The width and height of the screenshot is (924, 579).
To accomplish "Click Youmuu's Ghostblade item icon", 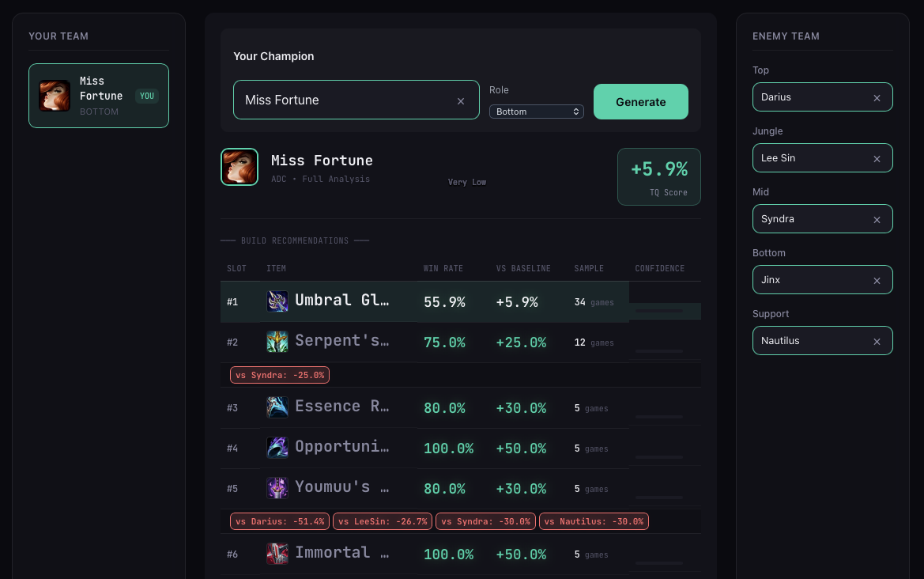I will [277, 488].
